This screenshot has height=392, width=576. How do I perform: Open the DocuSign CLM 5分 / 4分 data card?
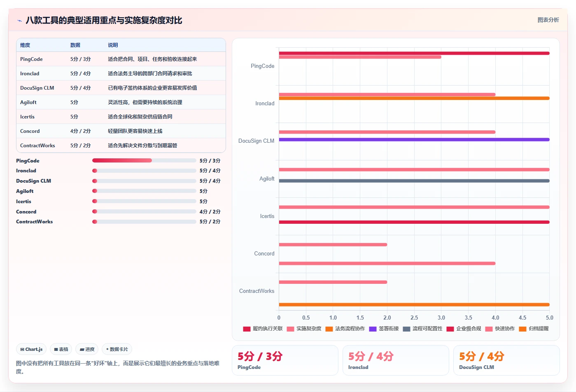[x=506, y=360]
